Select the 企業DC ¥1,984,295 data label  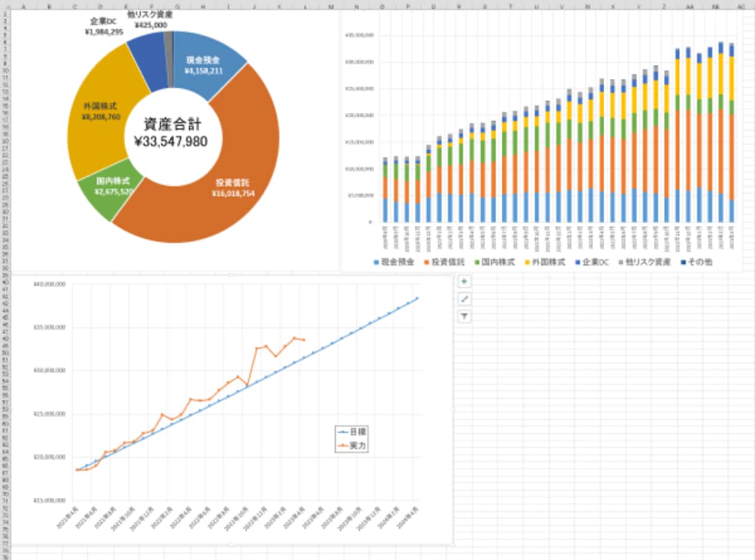tap(104, 25)
